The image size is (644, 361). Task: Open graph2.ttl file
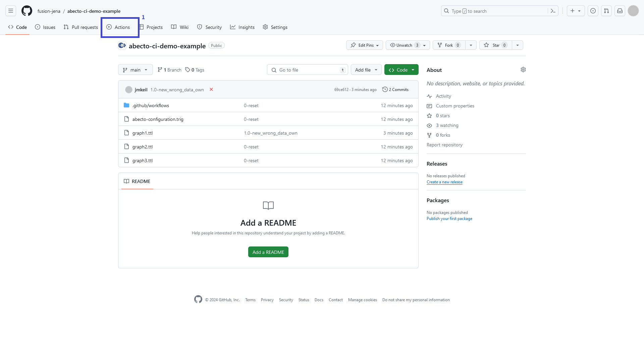[x=142, y=147]
